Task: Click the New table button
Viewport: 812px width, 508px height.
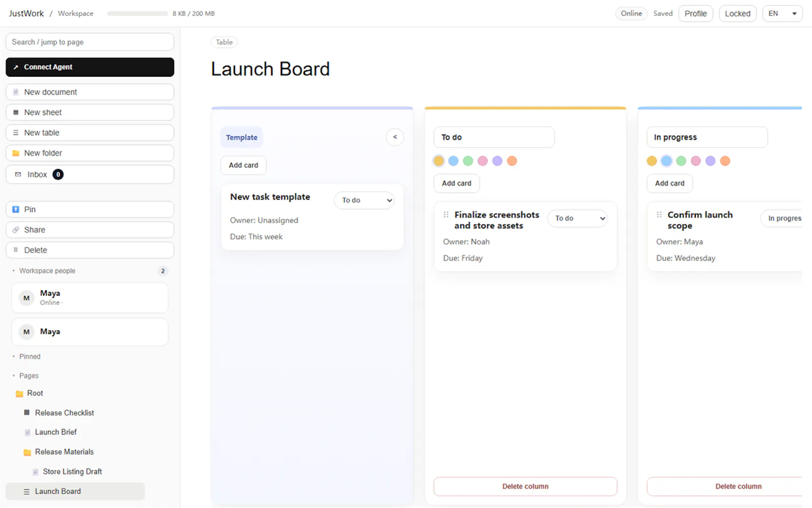Action: [90, 133]
